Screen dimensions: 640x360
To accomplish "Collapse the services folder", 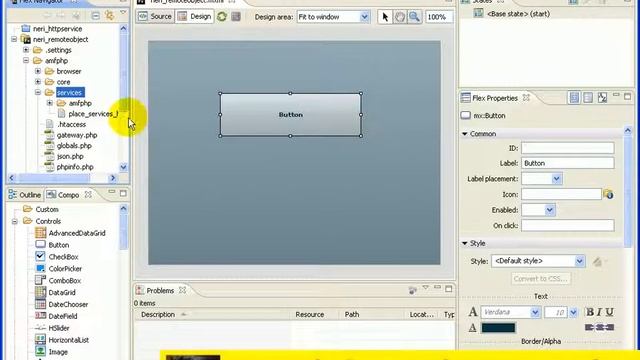I will 38,93.
